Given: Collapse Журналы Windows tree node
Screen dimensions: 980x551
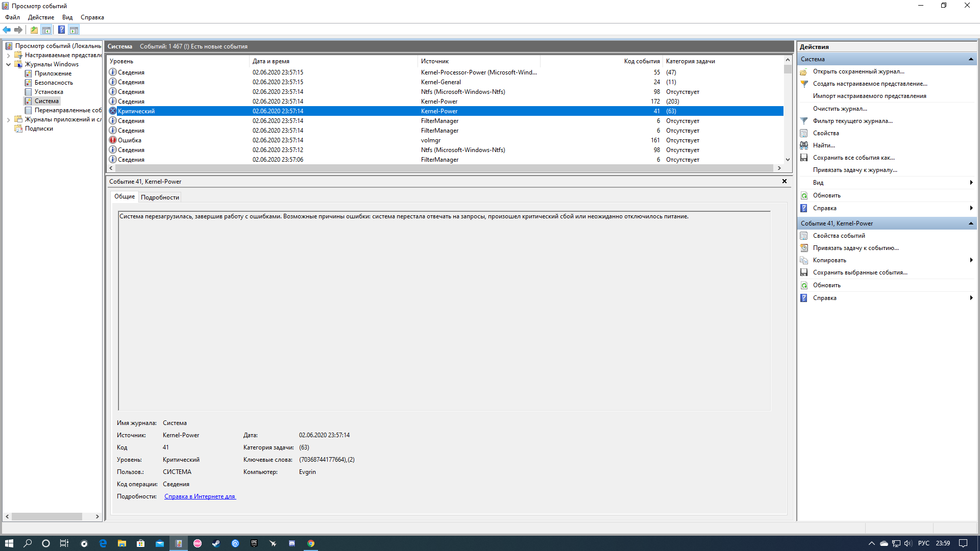Looking at the screenshot, I should click(8, 64).
